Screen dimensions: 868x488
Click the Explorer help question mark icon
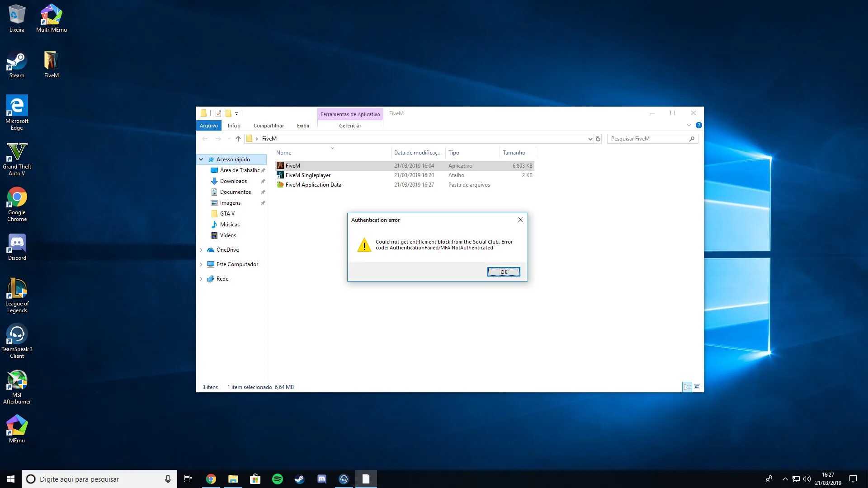(x=698, y=125)
